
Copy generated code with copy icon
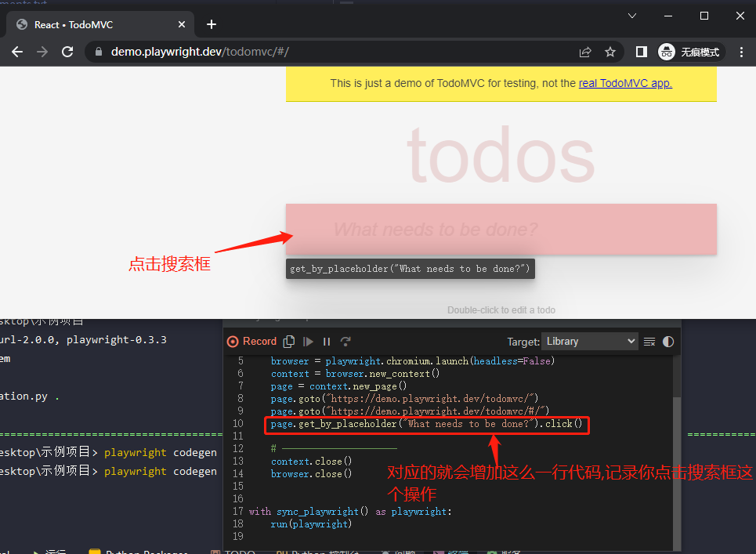(289, 342)
